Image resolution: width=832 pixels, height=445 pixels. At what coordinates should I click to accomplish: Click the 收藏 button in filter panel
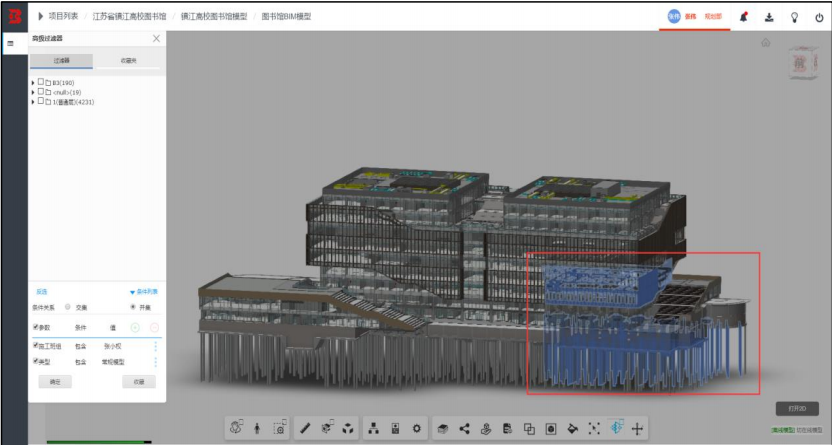pos(139,382)
